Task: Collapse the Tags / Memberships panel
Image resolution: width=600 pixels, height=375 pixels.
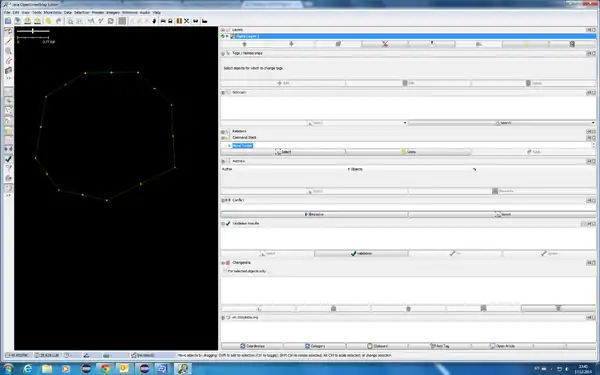Action: click(223, 54)
